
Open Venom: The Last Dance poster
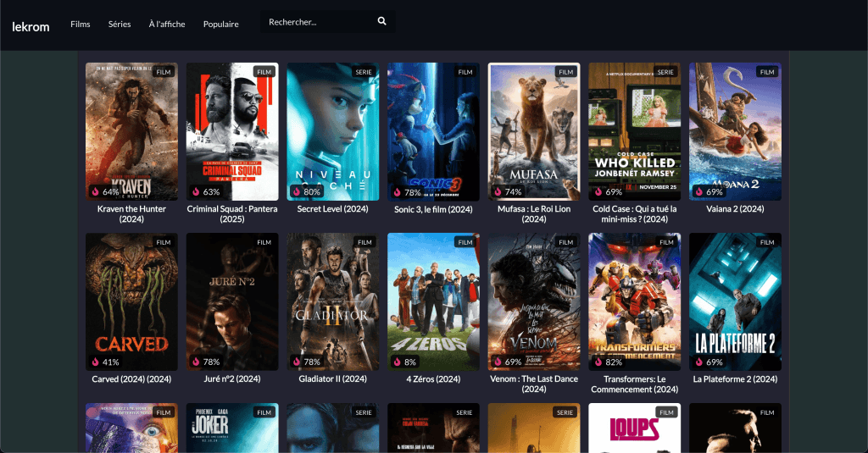point(534,301)
